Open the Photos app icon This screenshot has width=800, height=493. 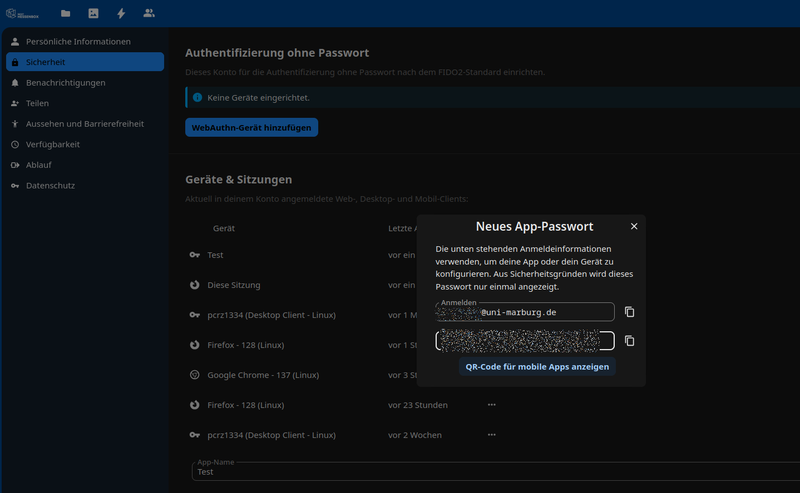93,13
